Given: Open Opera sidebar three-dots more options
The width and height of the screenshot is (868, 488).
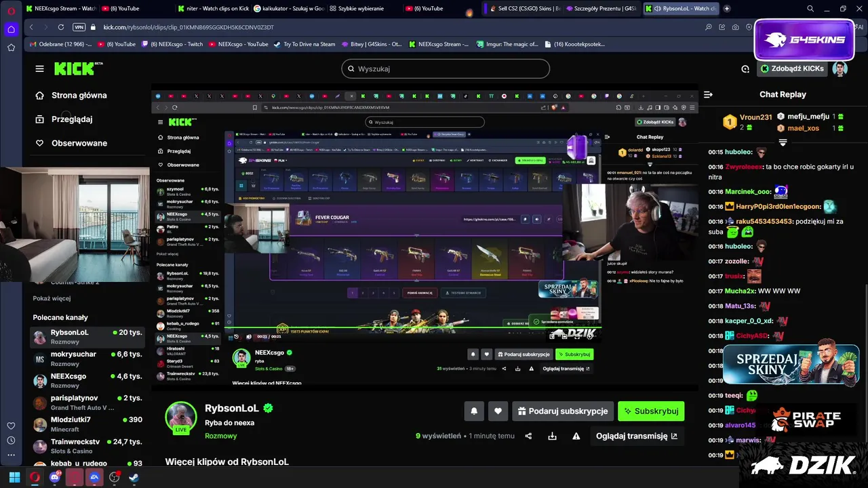Looking at the screenshot, I should [x=11, y=455].
